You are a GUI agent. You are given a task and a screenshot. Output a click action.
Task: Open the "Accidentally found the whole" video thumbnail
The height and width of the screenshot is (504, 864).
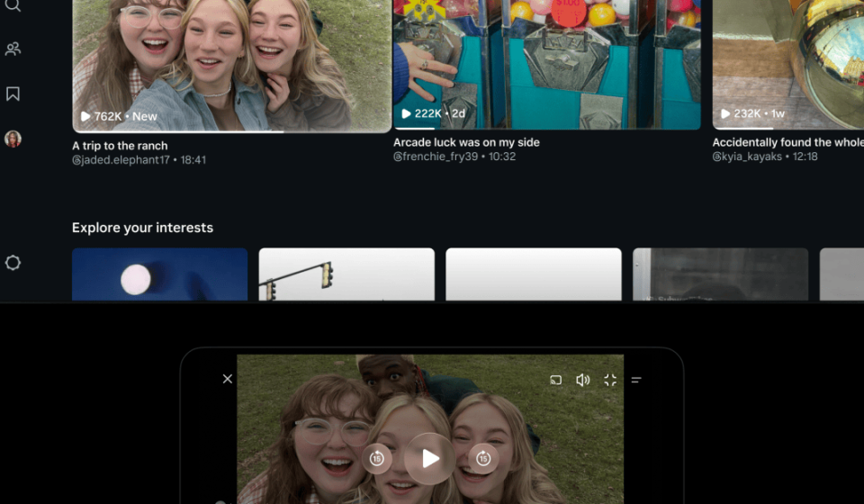click(788, 65)
